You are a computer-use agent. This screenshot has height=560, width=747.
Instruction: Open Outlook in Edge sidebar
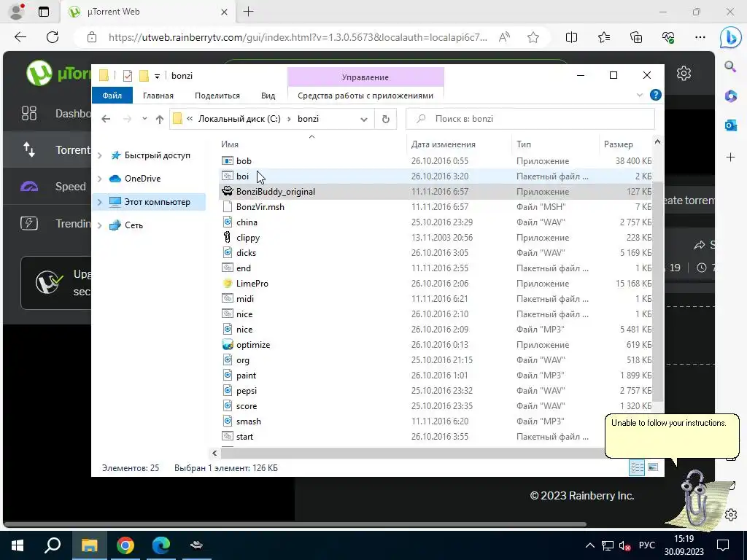[x=730, y=125]
